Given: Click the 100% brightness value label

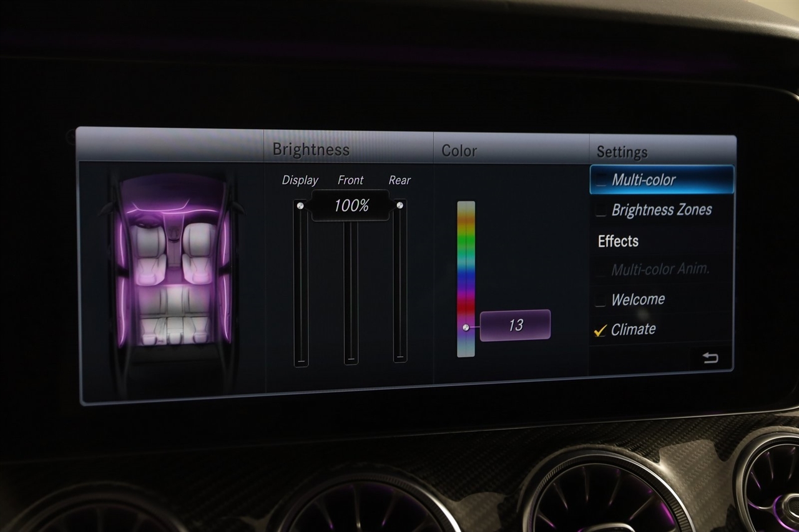Looking at the screenshot, I should pyautogui.click(x=351, y=206).
